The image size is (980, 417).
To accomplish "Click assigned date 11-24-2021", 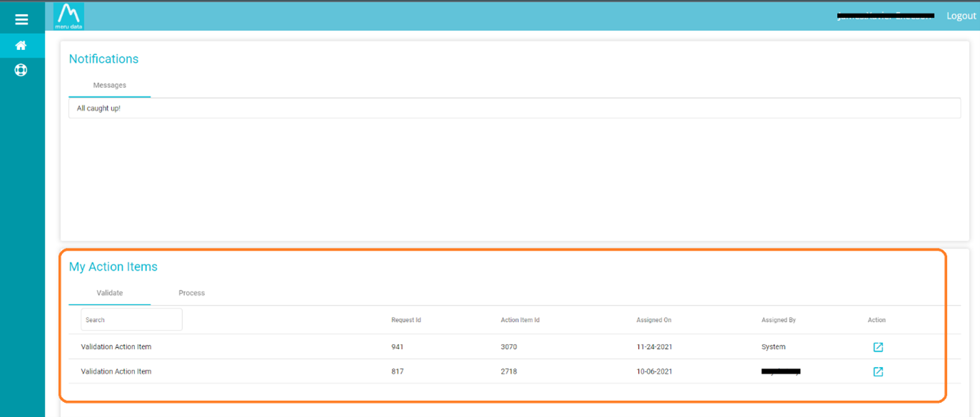I will point(655,347).
